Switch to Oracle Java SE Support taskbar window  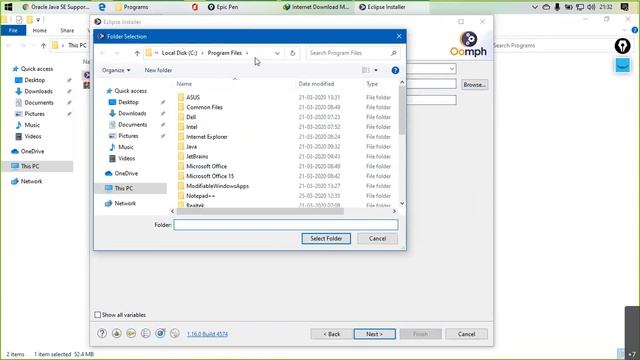[x=56, y=7]
